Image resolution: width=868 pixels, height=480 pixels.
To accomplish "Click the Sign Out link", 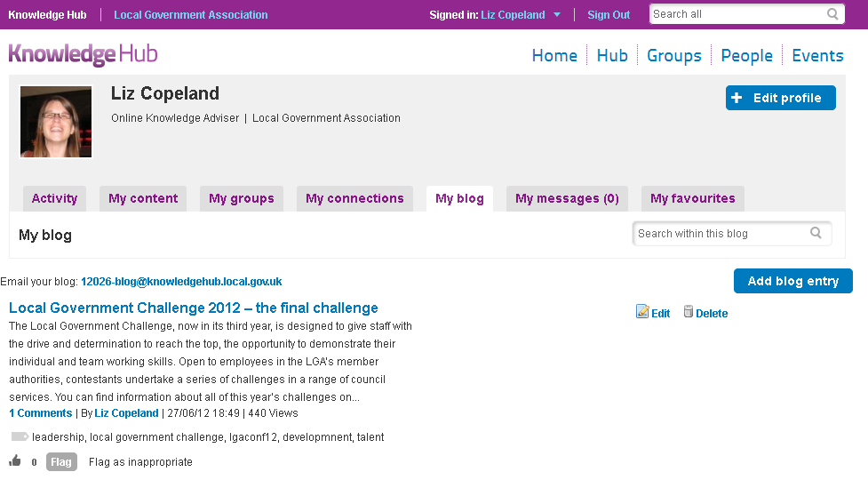I will (609, 15).
